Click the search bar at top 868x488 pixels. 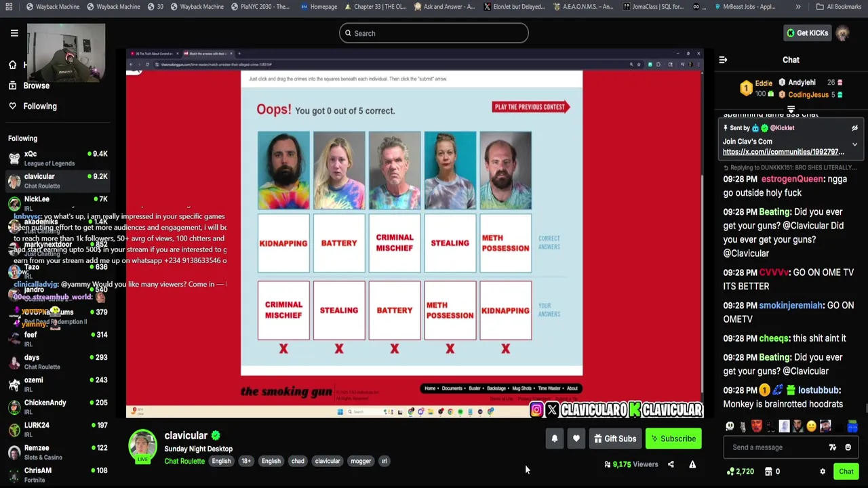click(434, 33)
